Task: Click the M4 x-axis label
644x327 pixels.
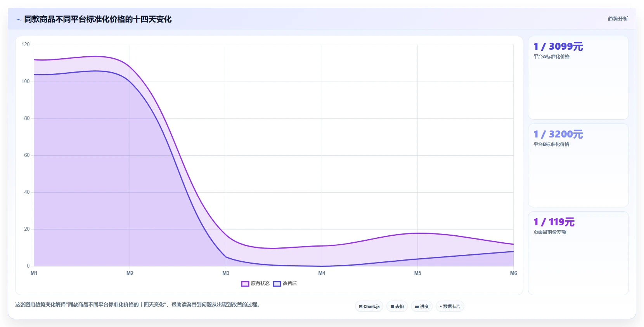Action: (x=322, y=273)
